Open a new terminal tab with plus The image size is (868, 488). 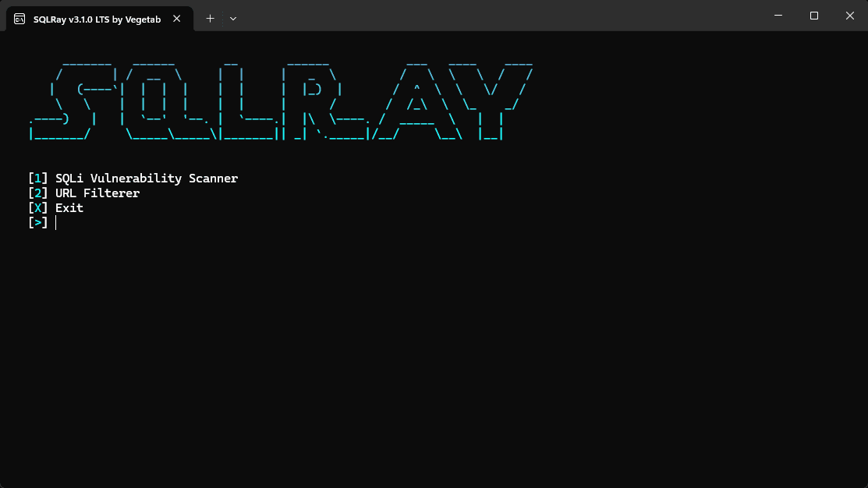tap(210, 18)
